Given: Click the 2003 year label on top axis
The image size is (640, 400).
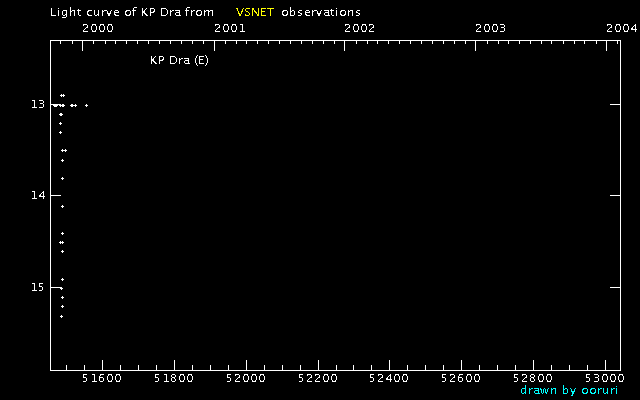Looking at the screenshot, I should click(489, 28).
